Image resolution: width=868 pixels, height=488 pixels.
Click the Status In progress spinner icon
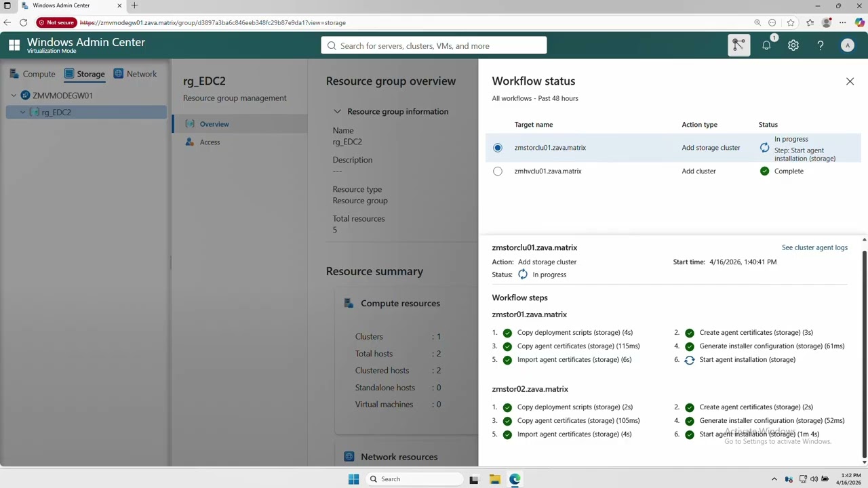pyautogui.click(x=523, y=274)
